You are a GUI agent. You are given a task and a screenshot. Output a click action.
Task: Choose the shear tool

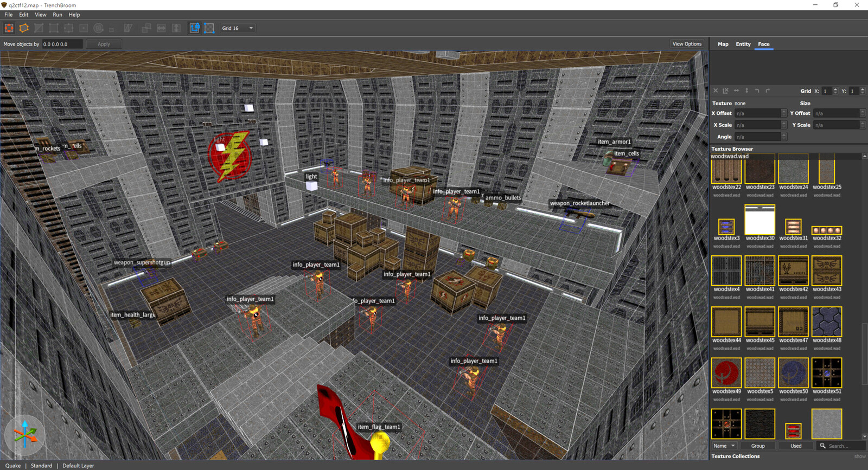(x=128, y=28)
